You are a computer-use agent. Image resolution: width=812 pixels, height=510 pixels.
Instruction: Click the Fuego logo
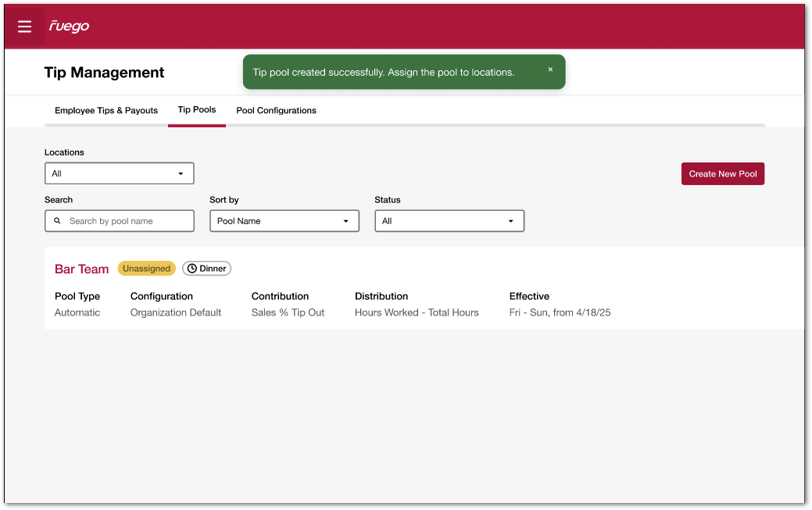point(69,27)
